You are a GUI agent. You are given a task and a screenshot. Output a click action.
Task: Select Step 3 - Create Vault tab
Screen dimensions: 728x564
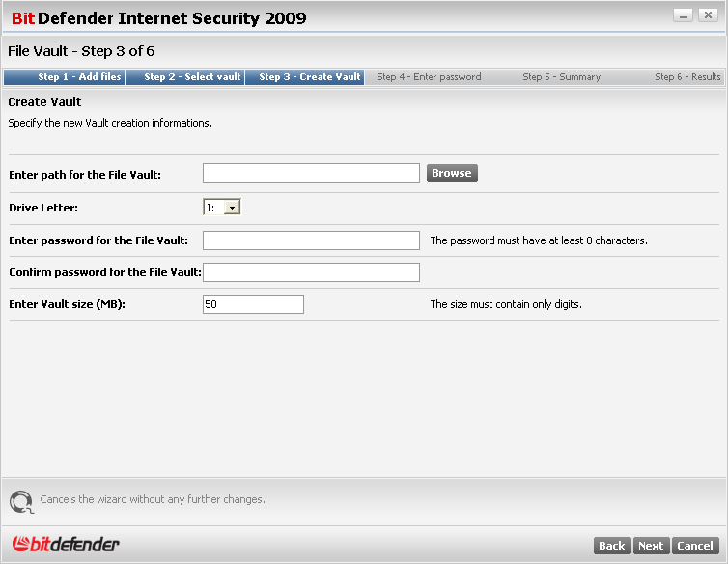tap(305, 77)
